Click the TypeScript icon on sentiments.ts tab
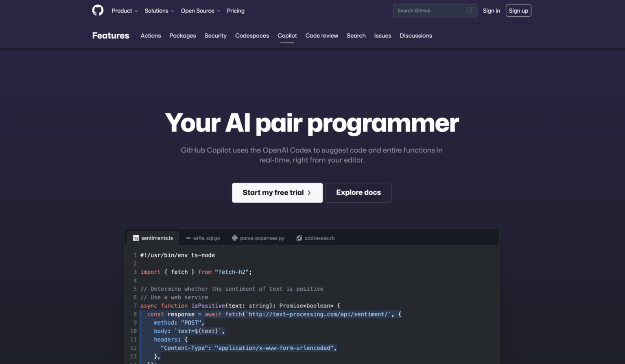 click(x=136, y=238)
